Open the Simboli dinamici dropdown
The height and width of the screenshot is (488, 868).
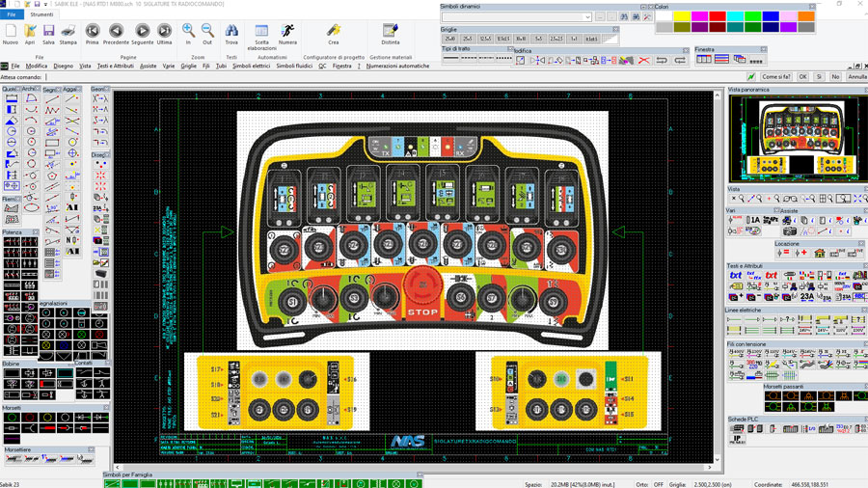[x=587, y=17]
